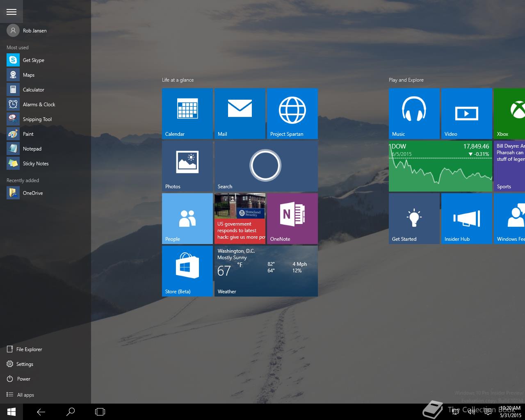Click the taskbar clock showing 5/31/2015
Screen dimensions: 525x420
[x=511, y=412]
